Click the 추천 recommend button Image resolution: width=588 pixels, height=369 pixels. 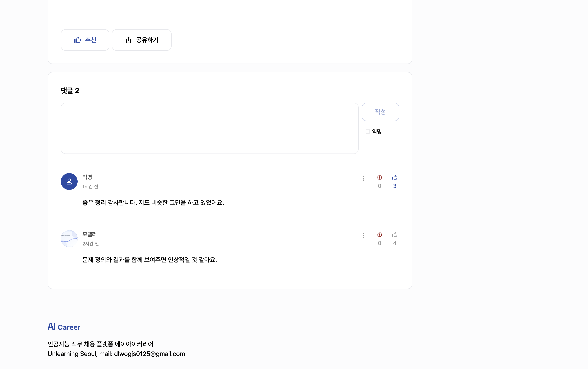point(85,40)
